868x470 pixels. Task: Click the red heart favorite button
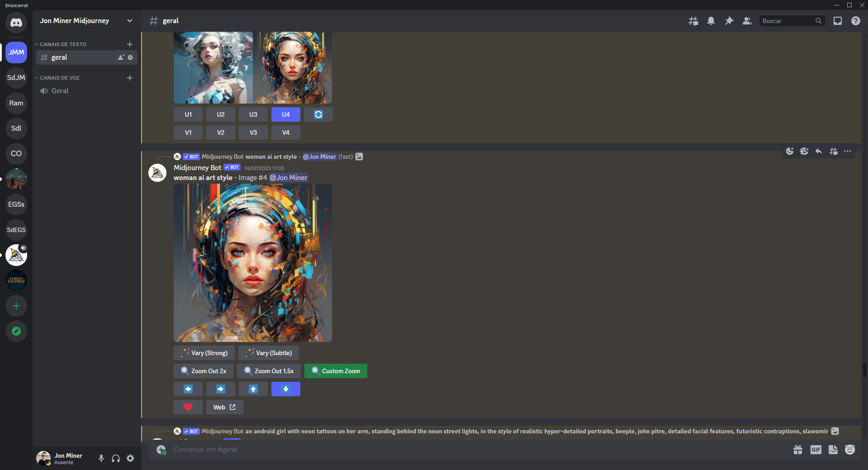pyautogui.click(x=188, y=407)
